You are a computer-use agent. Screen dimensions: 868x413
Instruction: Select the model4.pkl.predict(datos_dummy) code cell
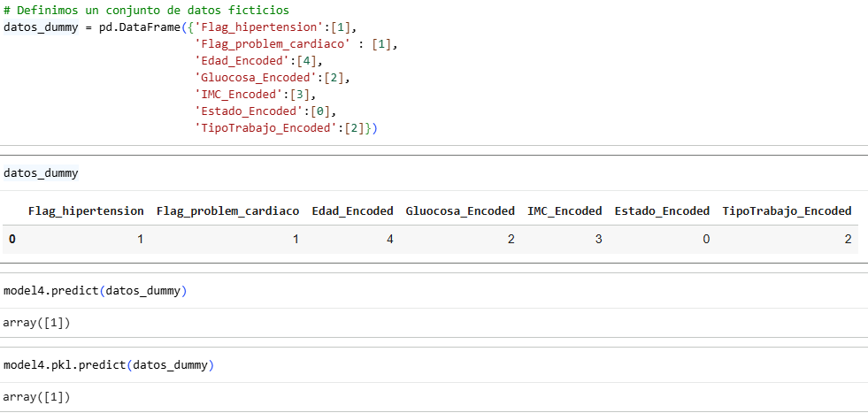pyautogui.click(x=434, y=365)
